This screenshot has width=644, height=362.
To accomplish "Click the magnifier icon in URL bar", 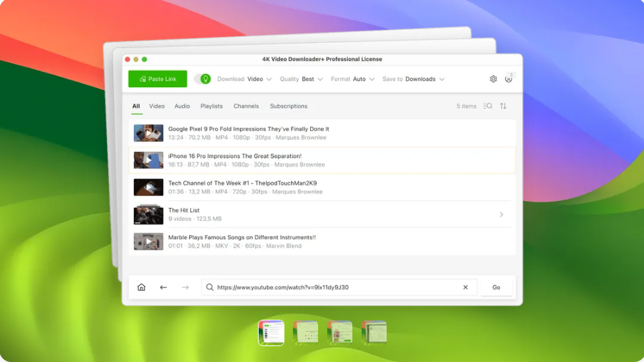I will tap(209, 287).
